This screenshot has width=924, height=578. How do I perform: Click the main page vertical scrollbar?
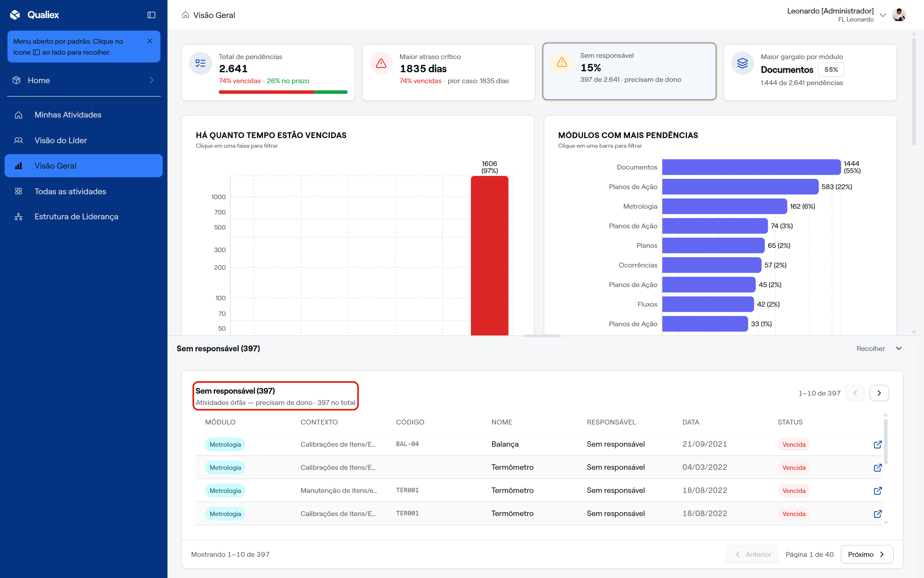[x=914, y=92]
